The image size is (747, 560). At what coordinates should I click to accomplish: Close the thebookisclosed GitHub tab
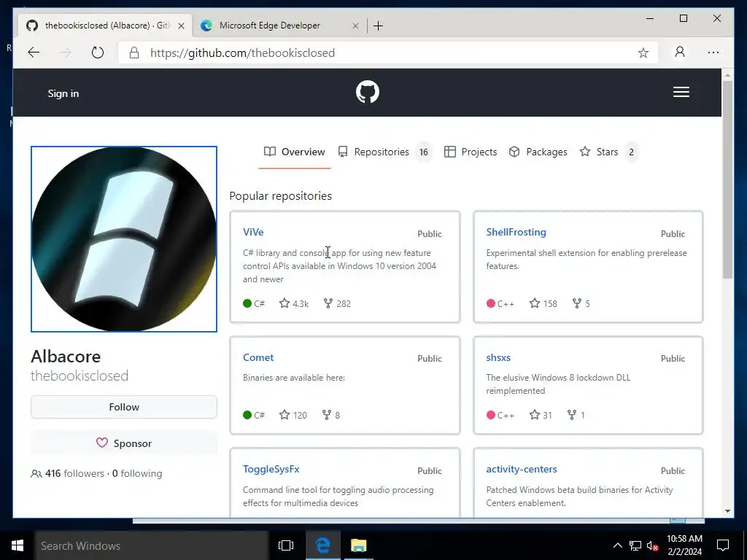[181, 26]
